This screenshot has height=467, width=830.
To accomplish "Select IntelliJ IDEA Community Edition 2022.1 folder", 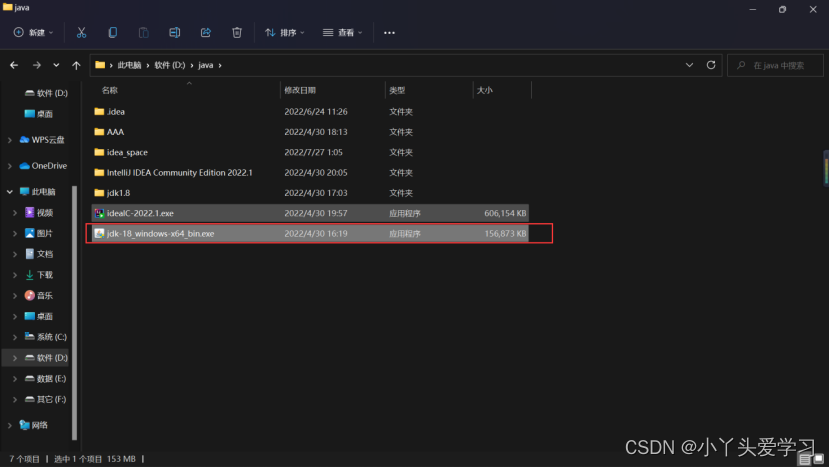I will (310, 173).
